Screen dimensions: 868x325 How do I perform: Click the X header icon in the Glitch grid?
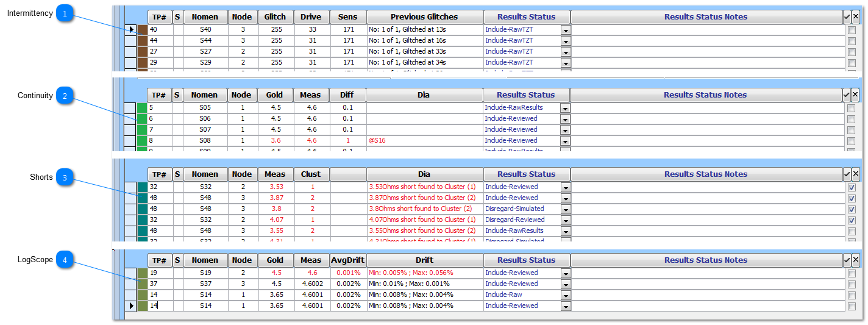coord(855,17)
